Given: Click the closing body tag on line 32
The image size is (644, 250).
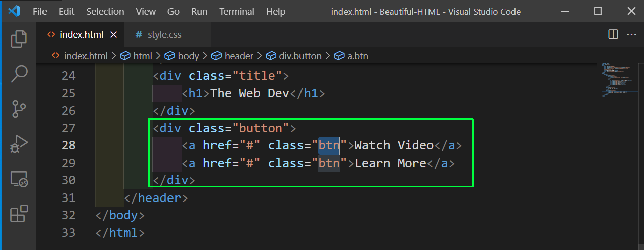Looking at the screenshot, I should click(120, 215).
